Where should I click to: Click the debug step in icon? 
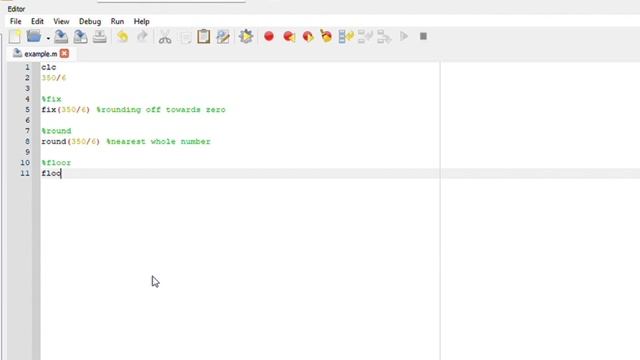click(x=365, y=37)
